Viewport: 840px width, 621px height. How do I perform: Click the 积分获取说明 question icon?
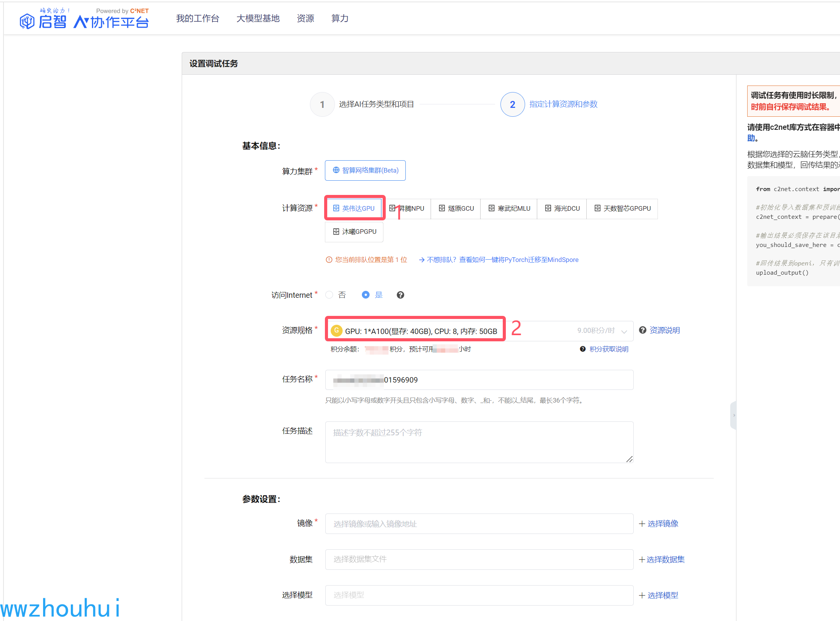click(x=583, y=349)
